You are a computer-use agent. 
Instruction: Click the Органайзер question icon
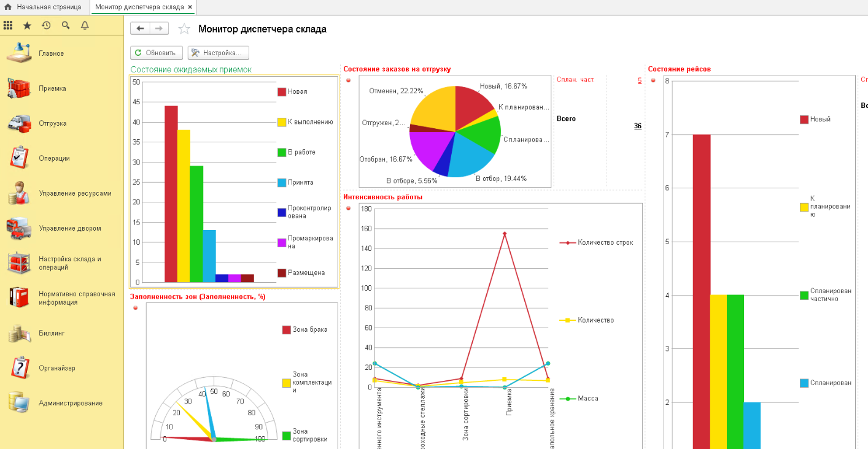[19, 368]
